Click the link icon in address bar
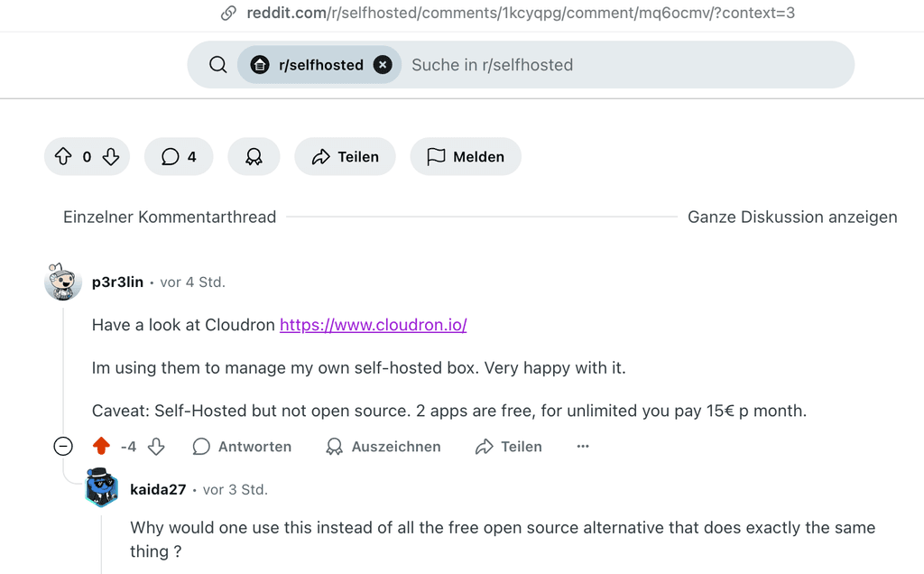The width and height of the screenshot is (924, 574). [x=228, y=13]
